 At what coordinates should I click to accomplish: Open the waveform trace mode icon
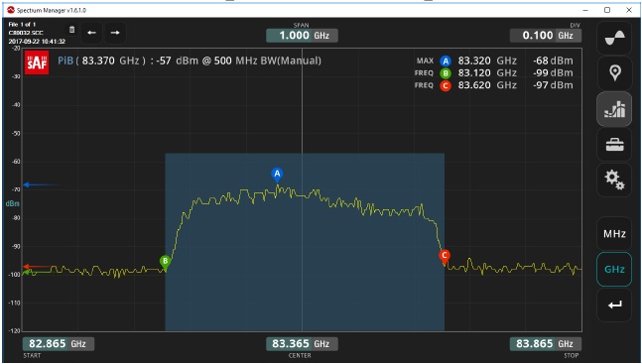coord(614,38)
